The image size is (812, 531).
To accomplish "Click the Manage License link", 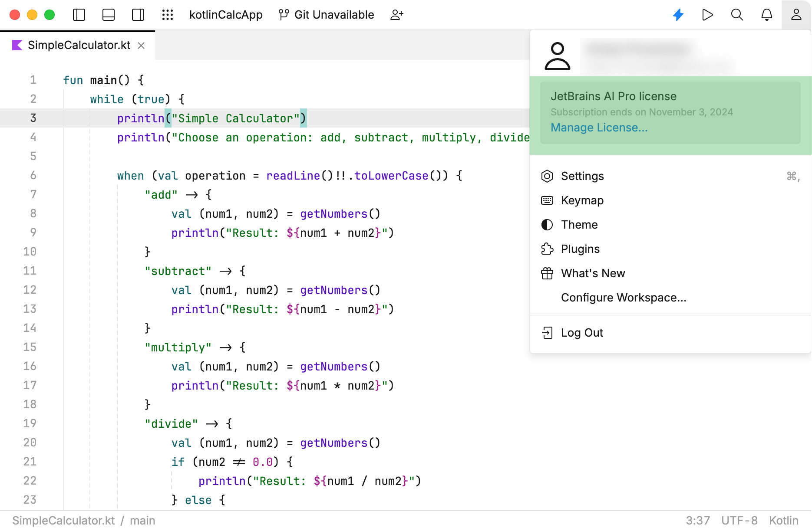I will click(x=599, y=128).
